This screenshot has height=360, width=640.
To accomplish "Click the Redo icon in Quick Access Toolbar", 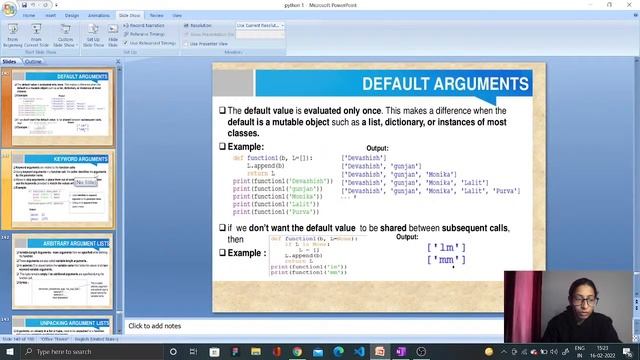I will click(x=45, y=5).
